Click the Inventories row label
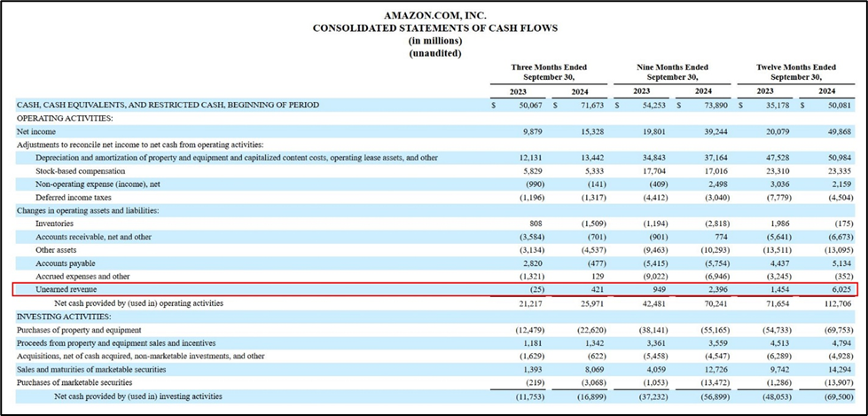Image resolution: width=868 pixels, height=416 pixels. click(x=55, y=224)
